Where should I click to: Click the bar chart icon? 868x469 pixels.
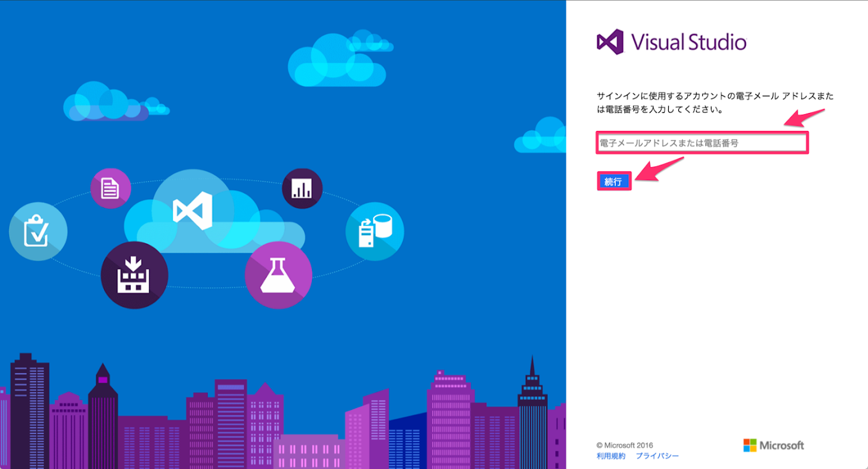(302, 188)
